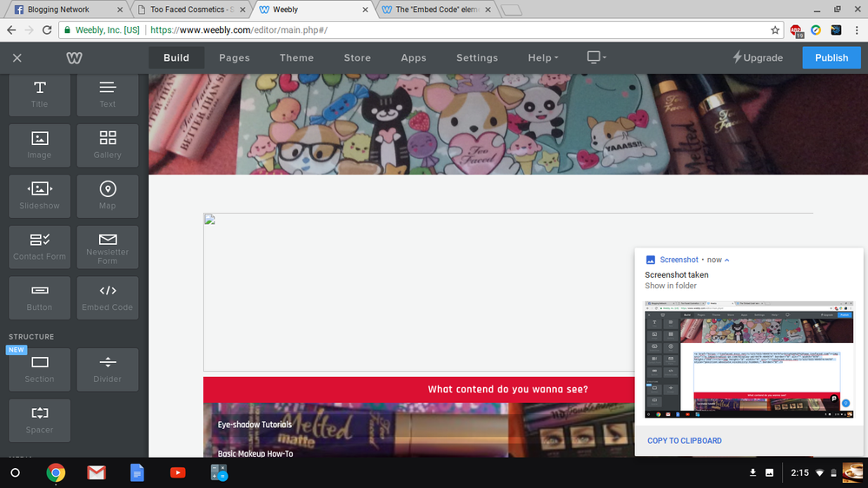Open Chrome's three-dot menu

[857, 30]
